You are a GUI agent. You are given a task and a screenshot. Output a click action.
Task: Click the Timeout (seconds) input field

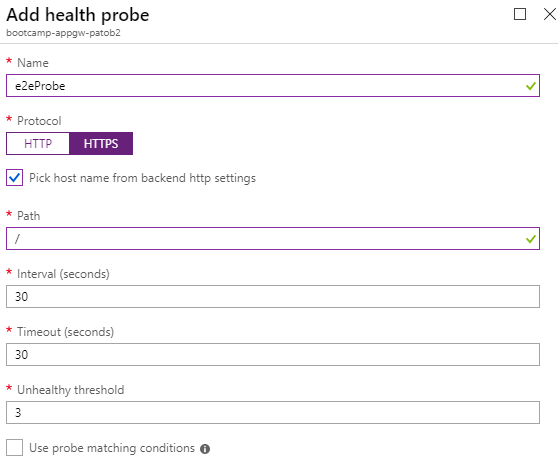point(273,354)
